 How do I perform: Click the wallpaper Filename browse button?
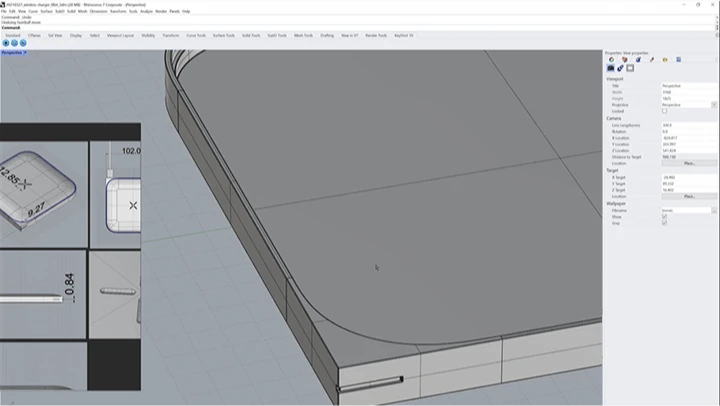pyautogui.click(x=714, y=210)
